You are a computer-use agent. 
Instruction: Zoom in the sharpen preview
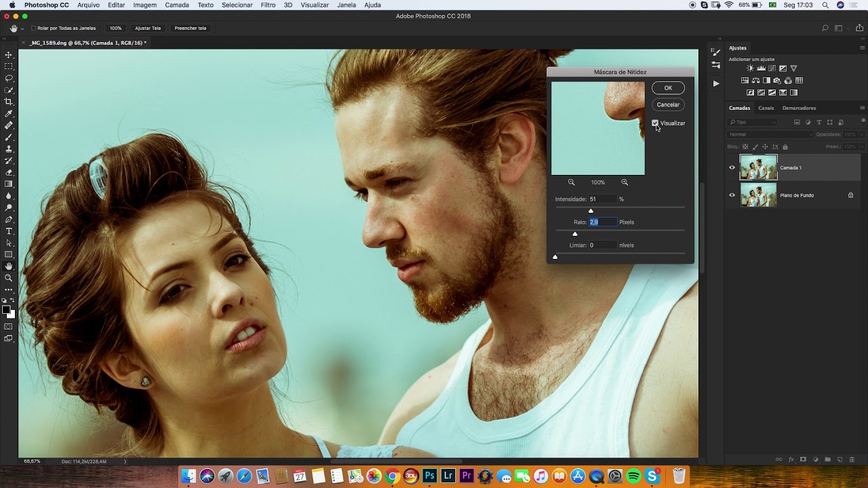(625, 182)
